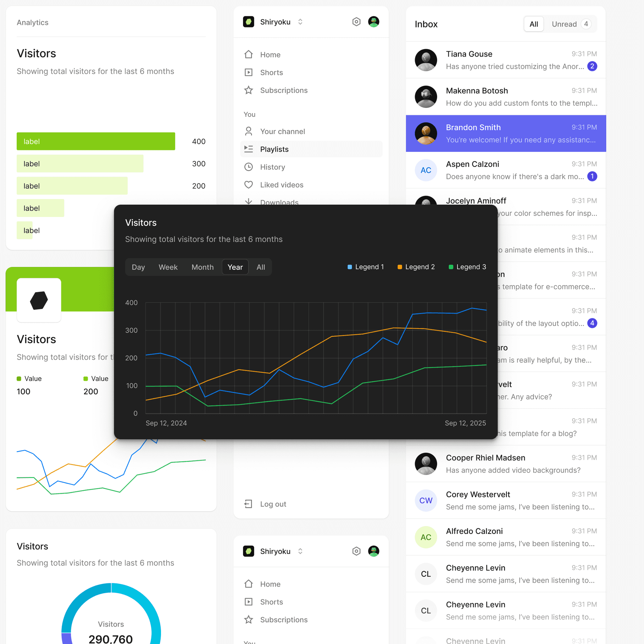Screen dimensions: 644x644
Task: Click the Subscriptions icon in sidebar
Action: coord(248,90)
